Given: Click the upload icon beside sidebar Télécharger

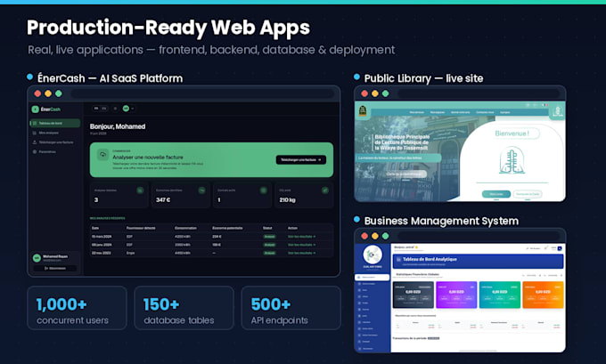Looking at the screenshot, I should pos(35,142).
